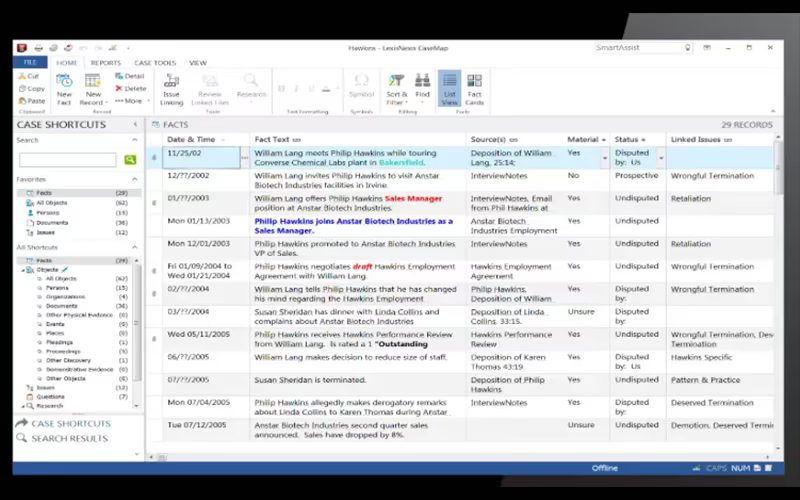The image size is (800, 500).
Task: Collapse the Search section chevron
Action: click(x=135, y=140)
